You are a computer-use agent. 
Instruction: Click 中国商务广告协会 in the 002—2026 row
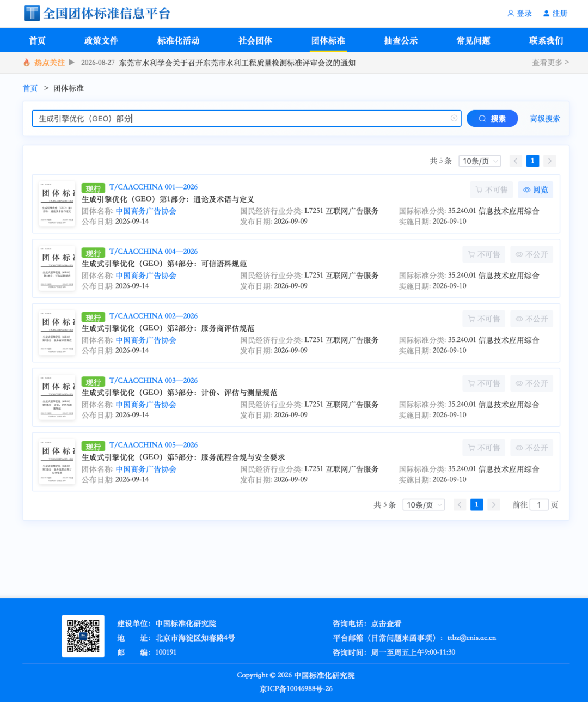coord(146,340)
